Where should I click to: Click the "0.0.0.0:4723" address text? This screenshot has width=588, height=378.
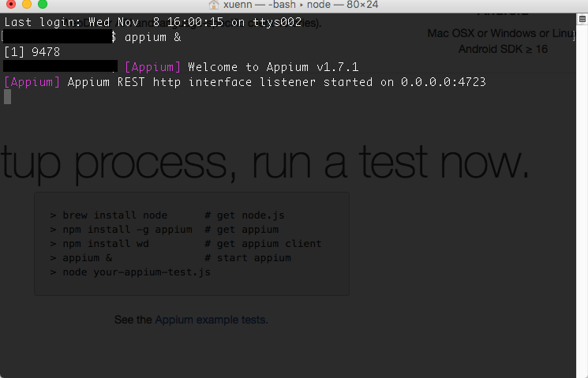pyautogui.click(x=444, y=82)
